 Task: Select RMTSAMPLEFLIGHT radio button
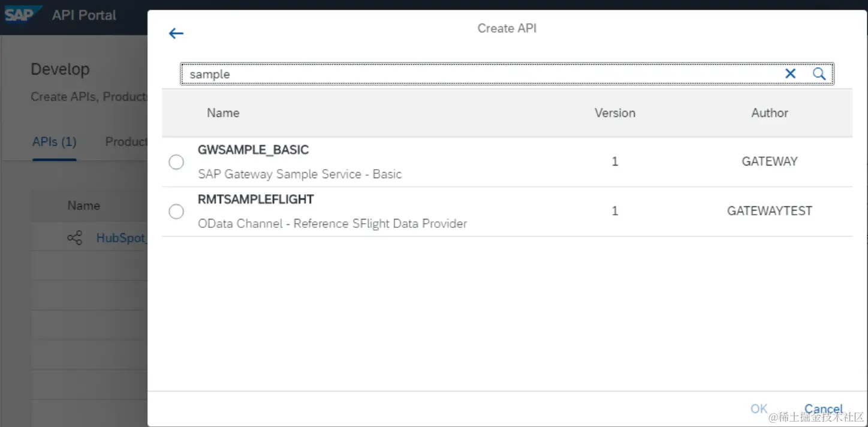(x=176, y=211)
